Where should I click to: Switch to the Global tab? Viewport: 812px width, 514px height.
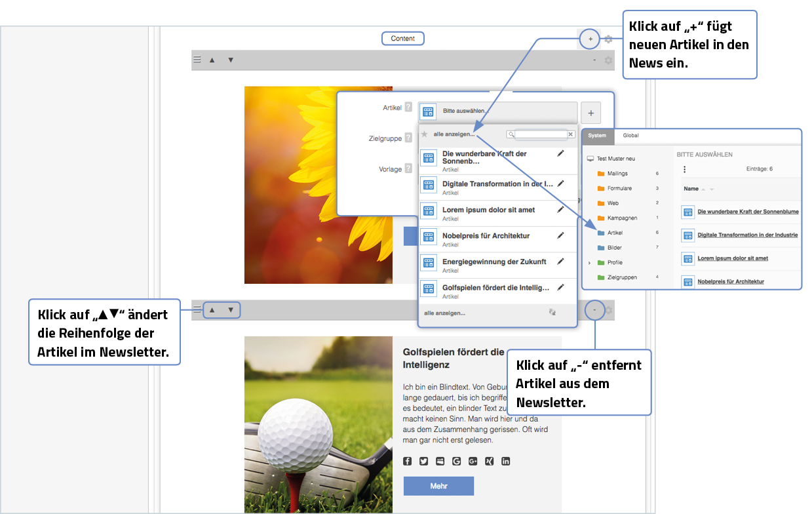pos(630,136)
